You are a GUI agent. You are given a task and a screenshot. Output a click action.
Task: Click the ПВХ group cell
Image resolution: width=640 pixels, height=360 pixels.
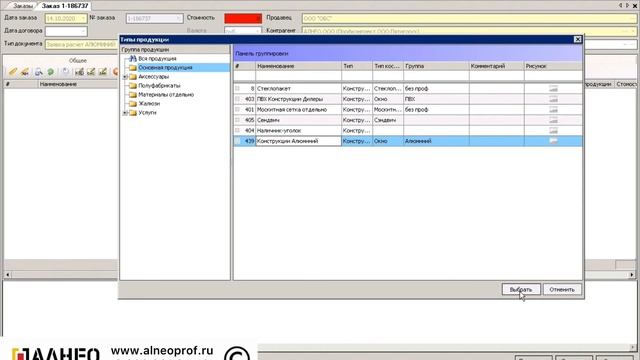pos(436,99)
